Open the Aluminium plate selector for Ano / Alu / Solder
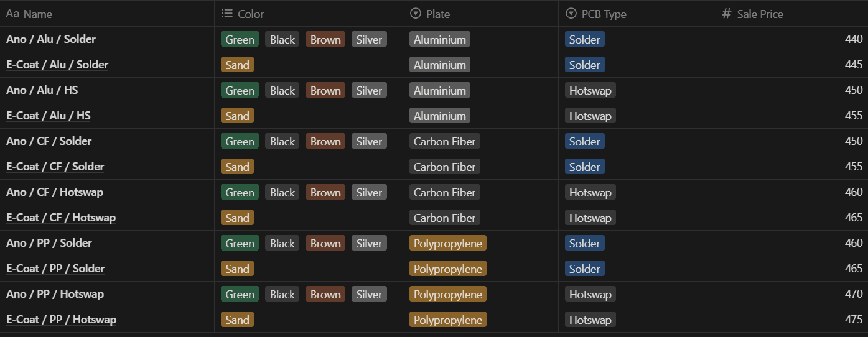Image resolution: width=868 pixels, height=337 pixels. tap(439, 40)
